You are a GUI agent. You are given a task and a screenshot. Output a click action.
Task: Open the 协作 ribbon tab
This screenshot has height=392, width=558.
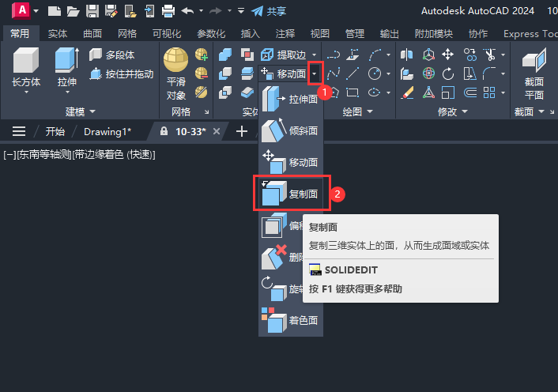coord(478,33)
